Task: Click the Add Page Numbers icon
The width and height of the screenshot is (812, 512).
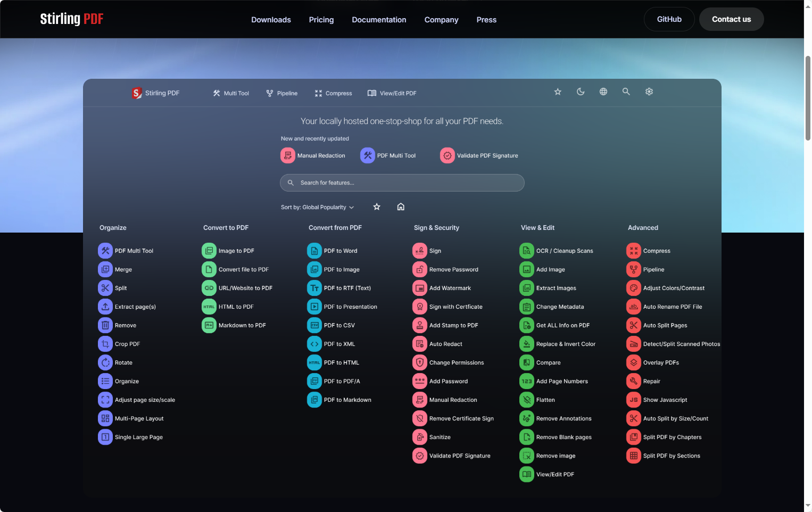Action: click(x=527, y=381)
